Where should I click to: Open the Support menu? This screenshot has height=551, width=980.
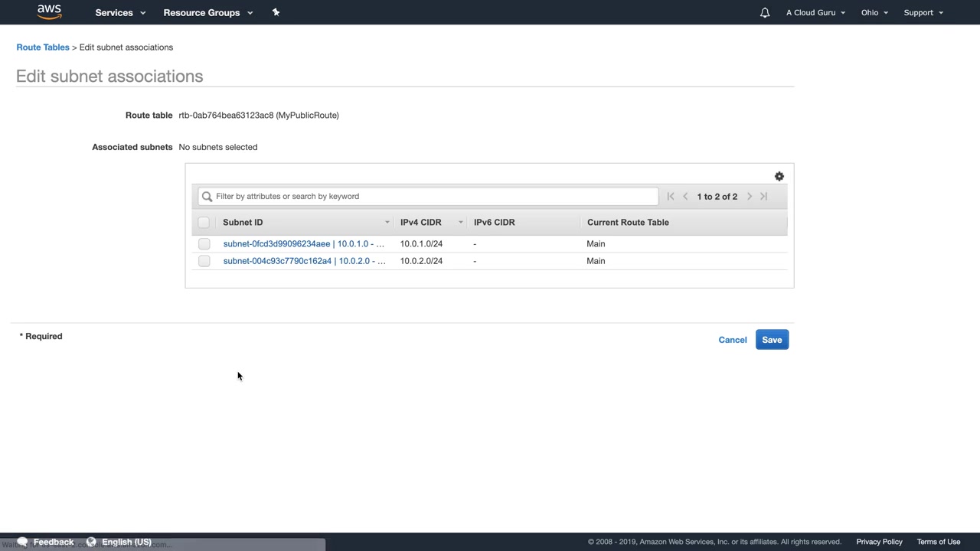coord(923,12)
